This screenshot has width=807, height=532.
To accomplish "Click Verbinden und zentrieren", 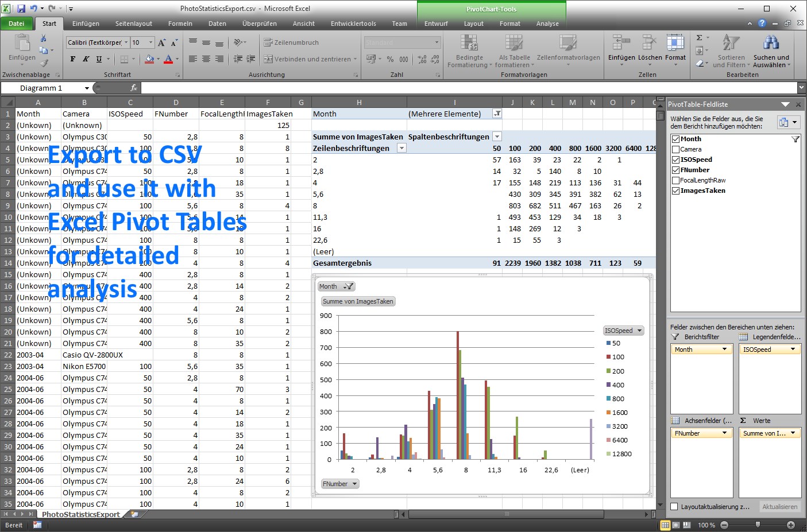I will [310, 59].
